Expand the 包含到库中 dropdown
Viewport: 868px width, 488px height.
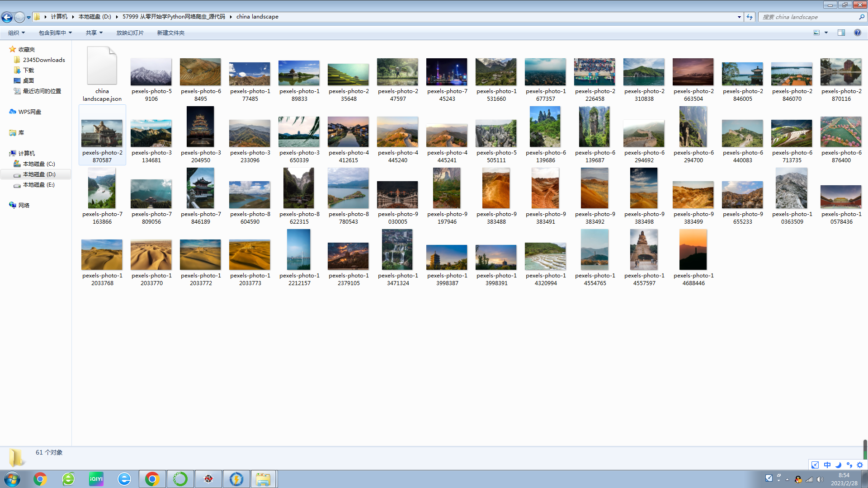pyautogui.click(x=55, y=33)
